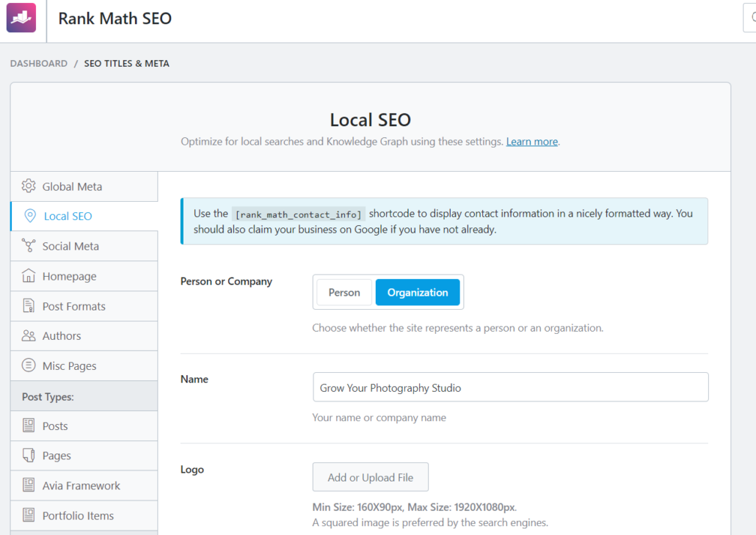The image size is (756, 535).
Task: Open the Pages post type settings
Action: point(84,456)
